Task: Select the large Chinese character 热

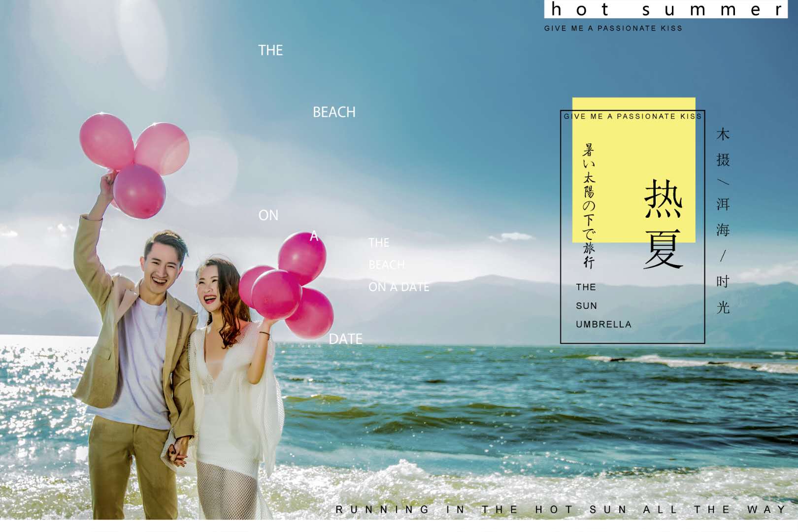Action: pyautogui.click(x=663, y=199)
